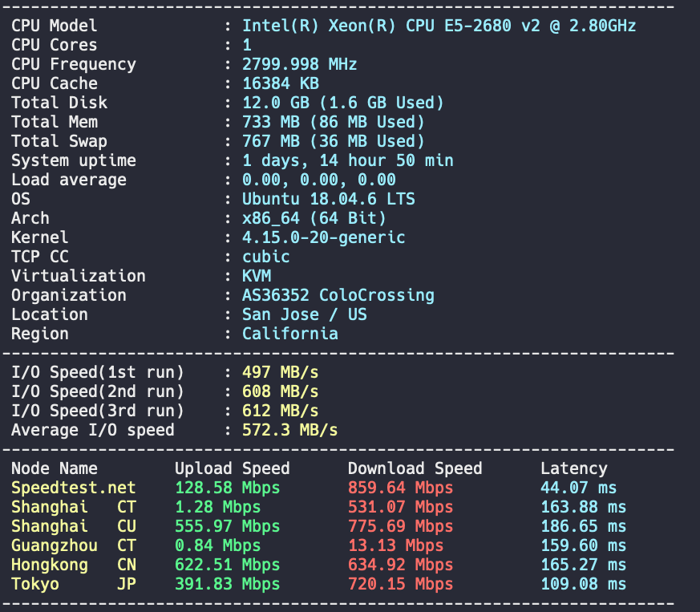The width and height of the screenshot is (700, 612).
Task: Select the Ubuntu 18.04.6 LTS text
Action: click(x=329, y=199)
